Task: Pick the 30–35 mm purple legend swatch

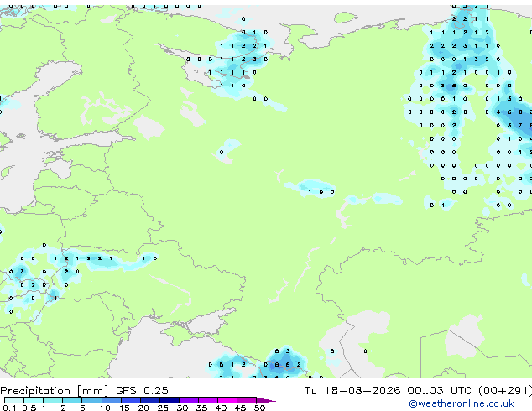Action: tap(189, 400)
